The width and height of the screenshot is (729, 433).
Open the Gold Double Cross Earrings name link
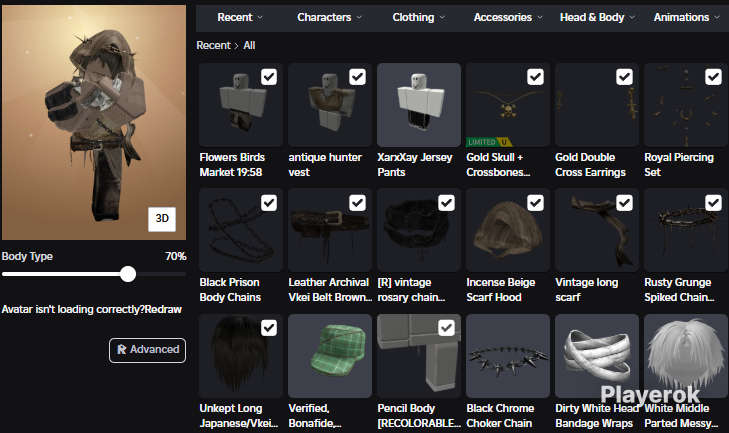coord(590,165)
